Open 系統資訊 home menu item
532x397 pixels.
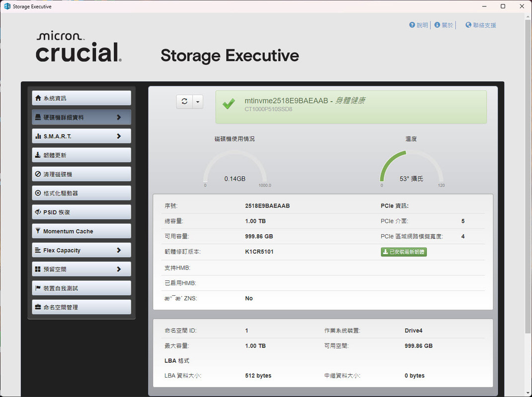81,98
